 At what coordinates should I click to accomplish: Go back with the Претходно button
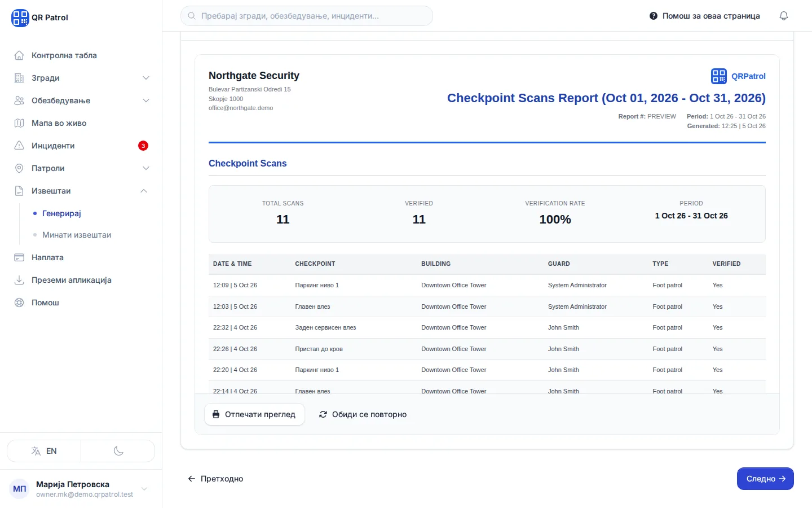(215, 479)
